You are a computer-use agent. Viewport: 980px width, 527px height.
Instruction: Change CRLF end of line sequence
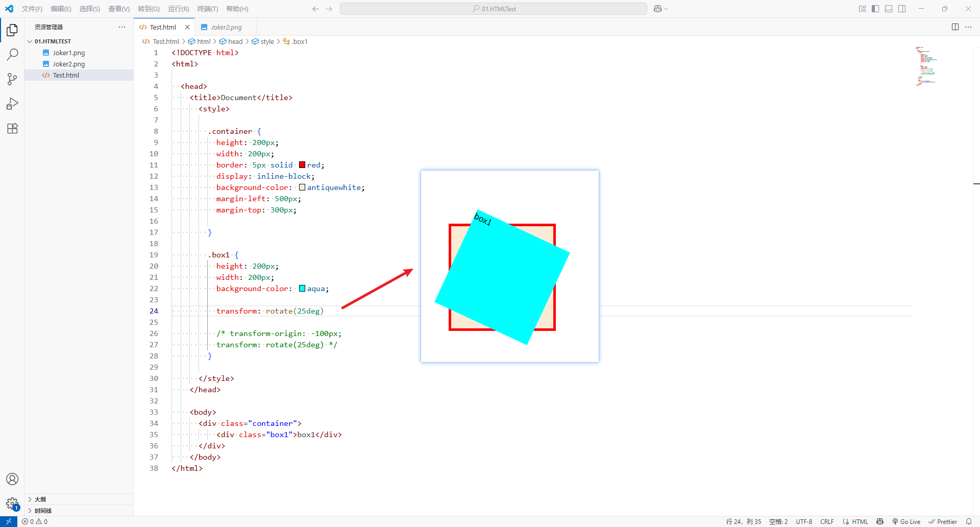(x=827, y=521)
